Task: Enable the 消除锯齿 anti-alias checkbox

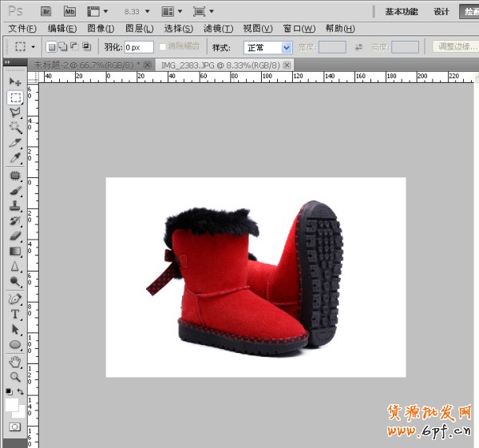Action: [164, 47]
